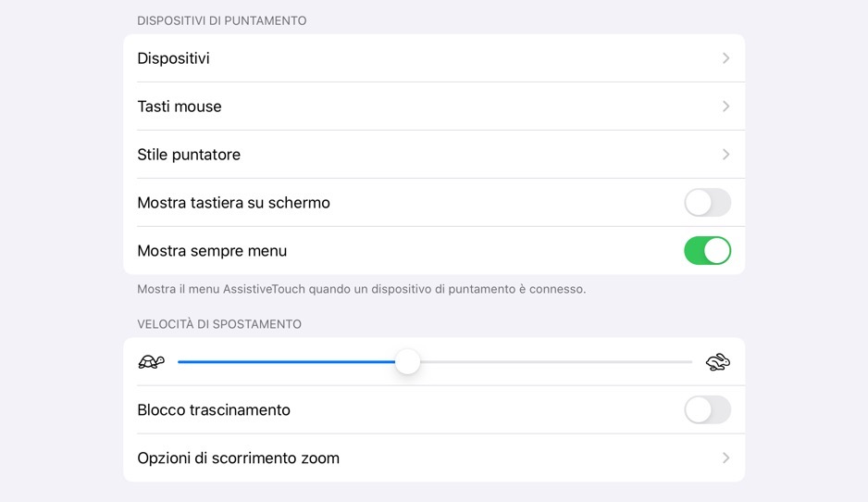Tap the chevron next to Tasti mouse
Image resolution: width=868 pixels, height=502 pixels.
[x=725, y=107]
